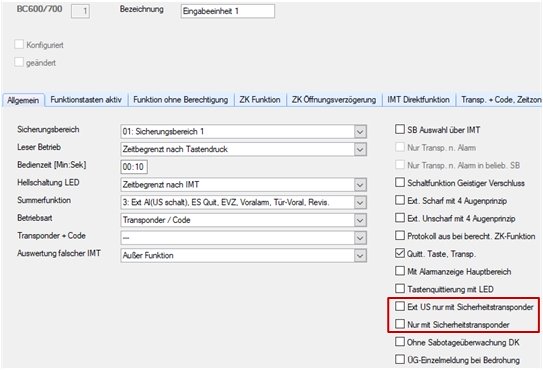The image size is (543, 370).
Task: Click the Hellschaltung LED label
Action: click(48, 183)
